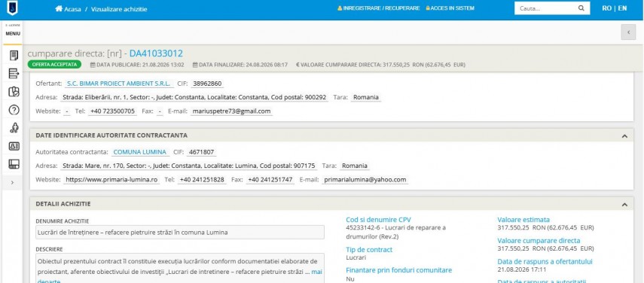
Task: Open ACCES IN SISTEM link
Action: (x=450, y=8)
